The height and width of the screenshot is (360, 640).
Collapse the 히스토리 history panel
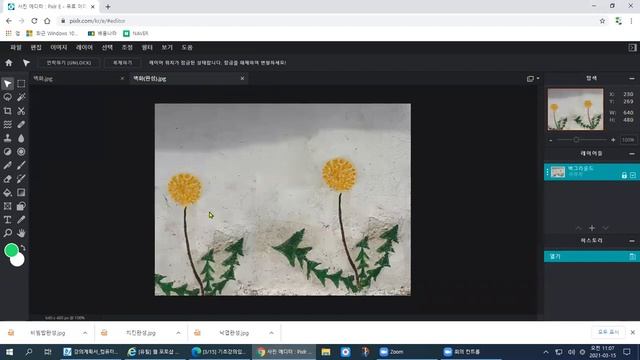point(632,241)
